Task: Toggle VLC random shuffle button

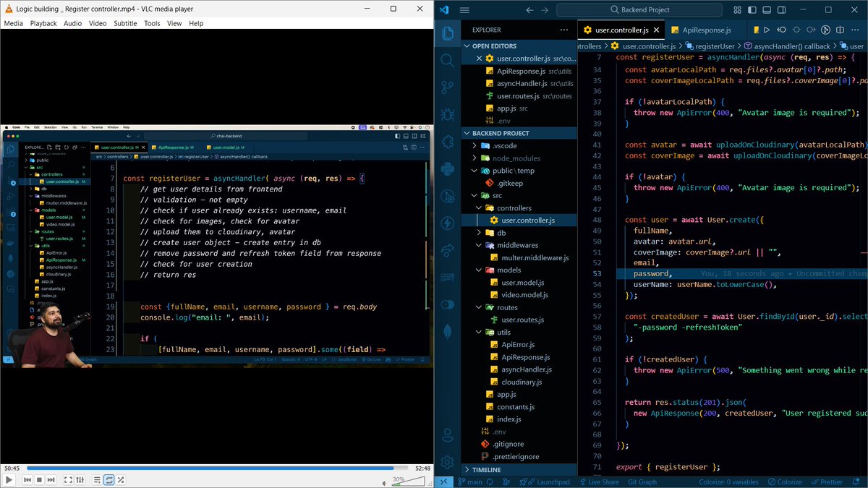Action: coord(120,479)
